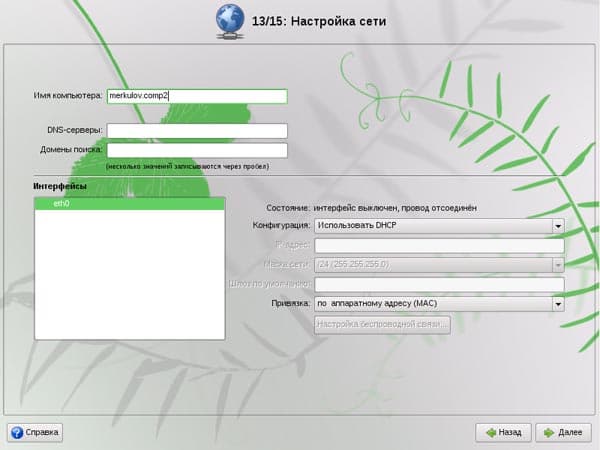Go back with the Назад button
This screenshot has height=450, width=600.
(x=503, y=433)
